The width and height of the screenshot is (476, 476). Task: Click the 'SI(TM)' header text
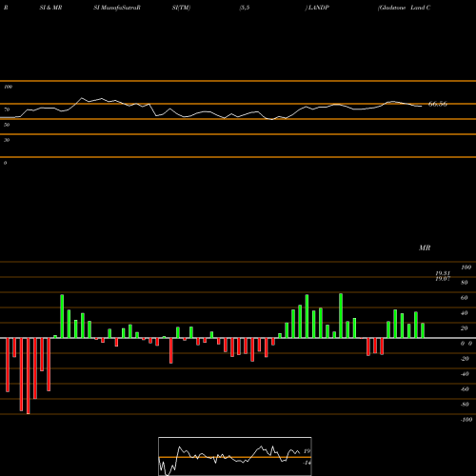[x=181, y=8]
